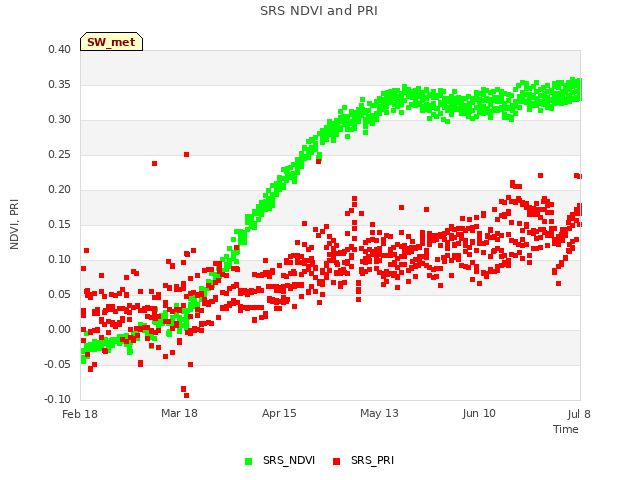Click the SW_met tab label
This screenshot has height=480, width=640.
pyautogui.click(x=111, y=42)
